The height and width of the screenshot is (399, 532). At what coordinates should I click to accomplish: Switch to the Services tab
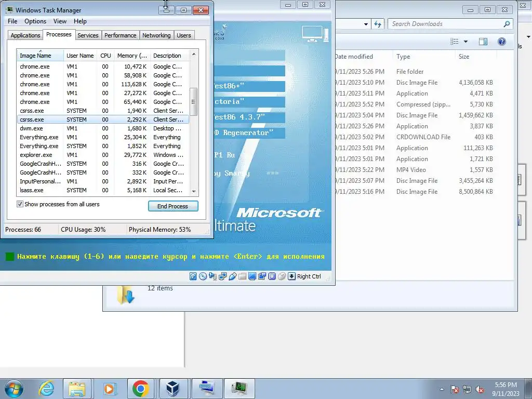[x=88, y=35]
